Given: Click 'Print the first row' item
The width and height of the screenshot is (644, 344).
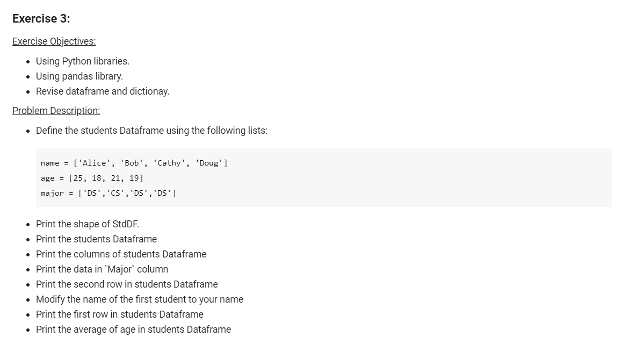Looking at the screenshot, I should 120,314.
